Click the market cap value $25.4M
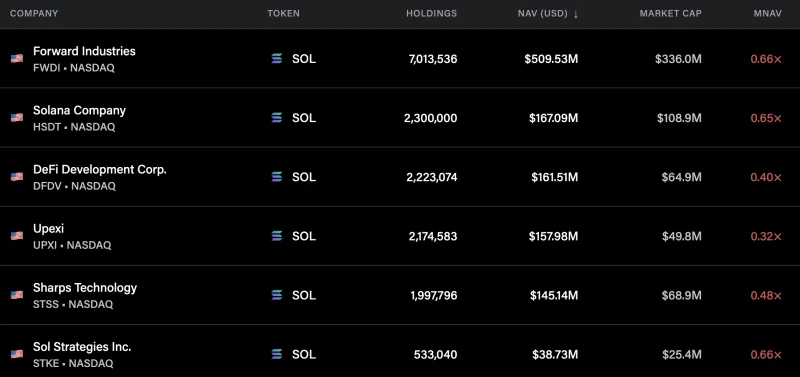The image size is (800, 377). tap(682, 355)
